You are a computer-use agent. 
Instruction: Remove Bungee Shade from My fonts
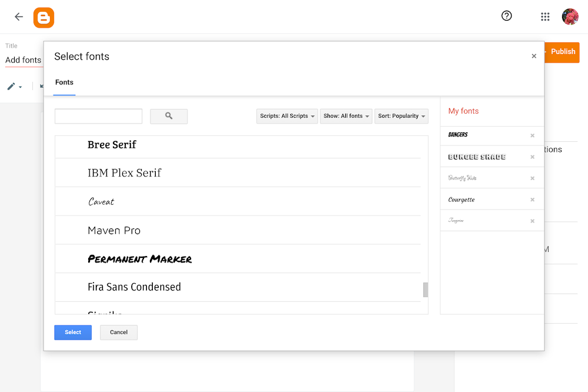tap(532, 157)
